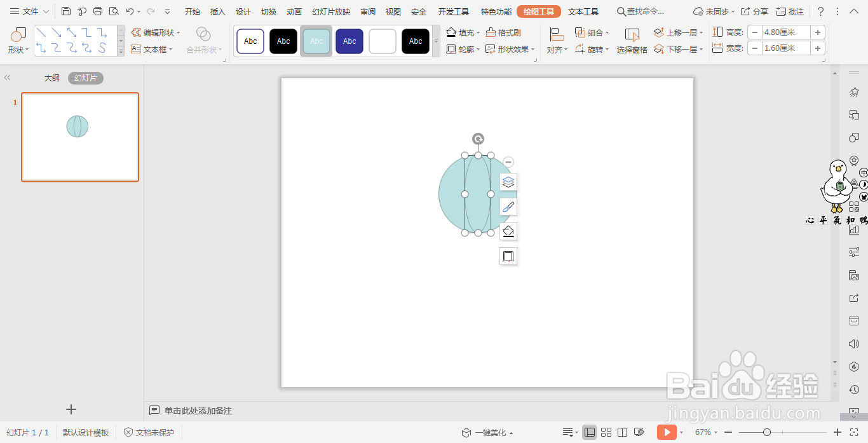Click the speaker icon in right sidebar

(x=854, y=344)
